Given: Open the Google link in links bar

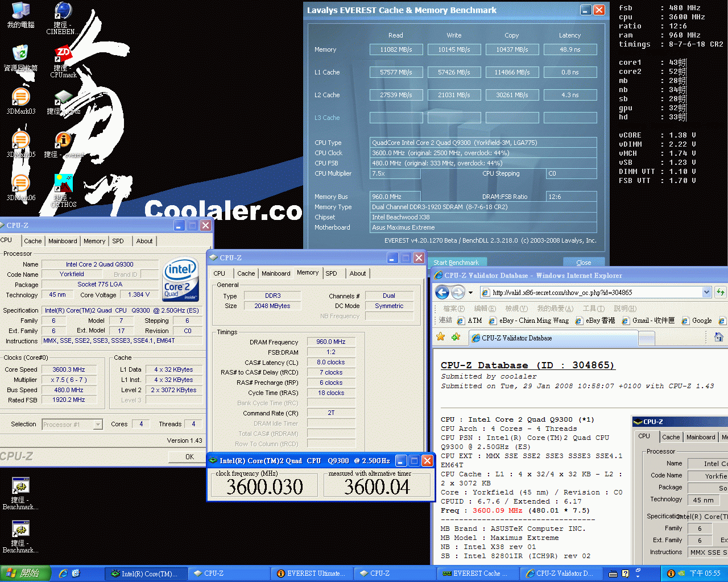Looking at the screenshot, I should [x=697, y=321].
